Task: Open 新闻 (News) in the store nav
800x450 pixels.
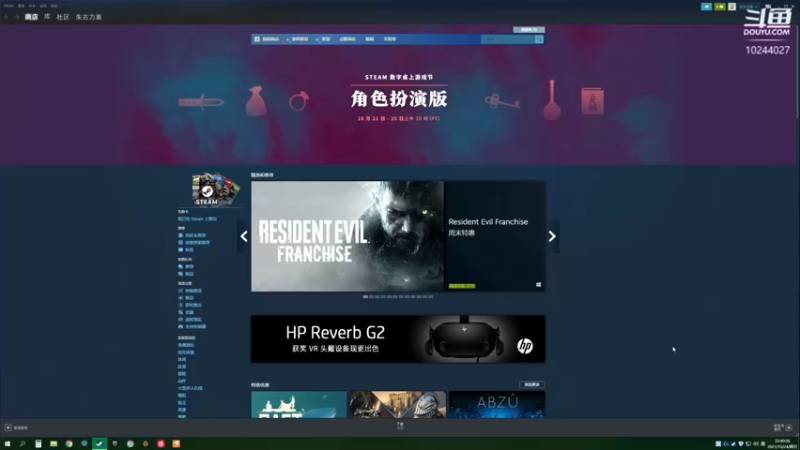Action: [x=369, y=39]
